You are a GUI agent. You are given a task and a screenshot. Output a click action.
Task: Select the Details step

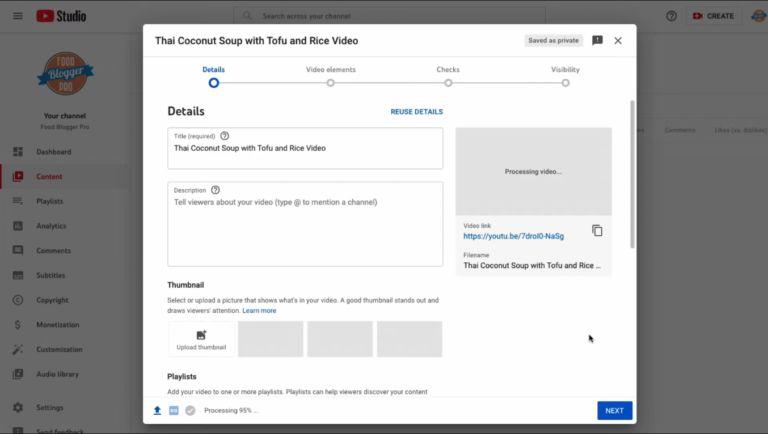click(214, 77)
